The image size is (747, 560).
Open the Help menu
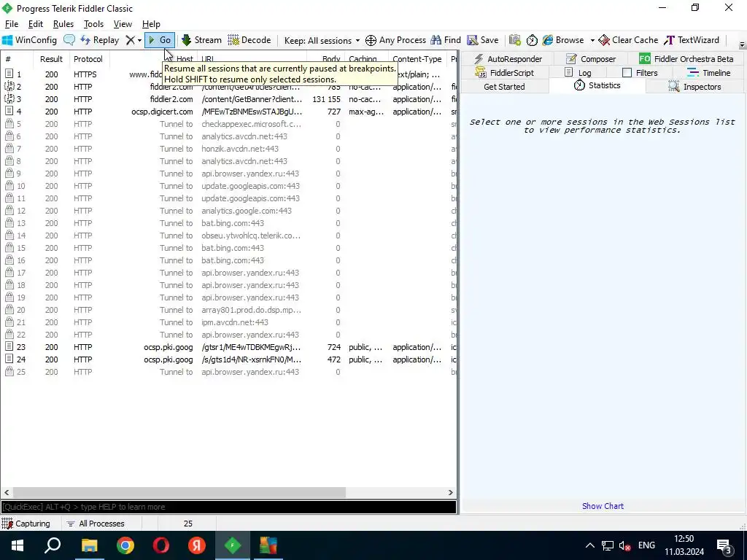coord(151,24)
